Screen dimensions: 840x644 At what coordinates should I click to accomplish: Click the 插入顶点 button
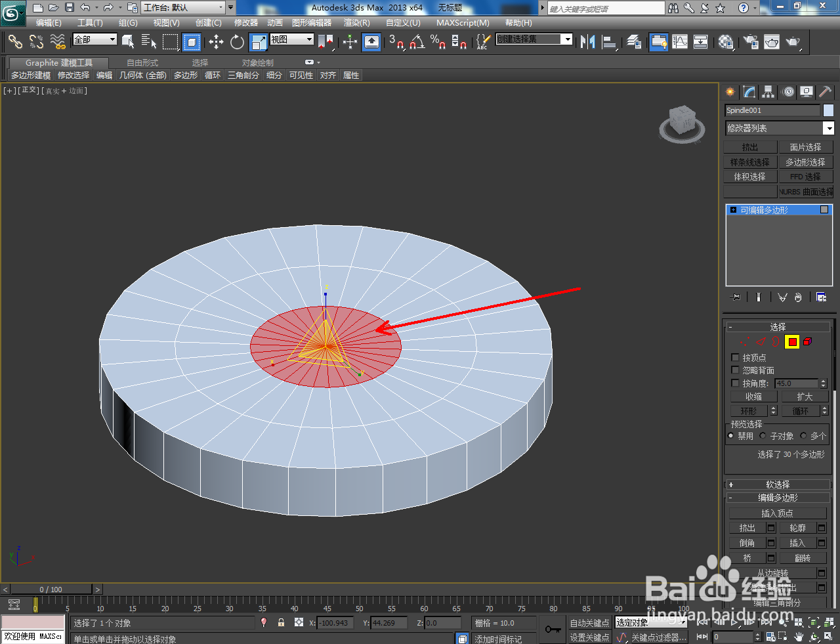[778, 513]
